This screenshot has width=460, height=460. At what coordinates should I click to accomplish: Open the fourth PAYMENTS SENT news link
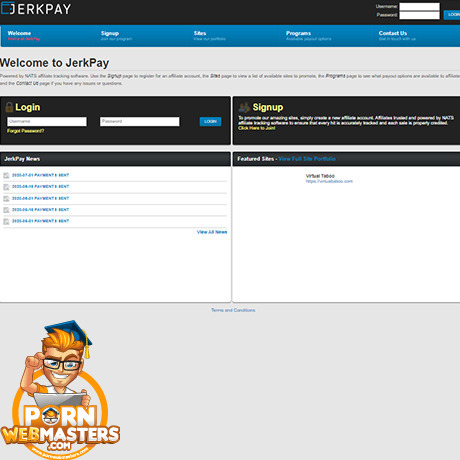(40, 210)
